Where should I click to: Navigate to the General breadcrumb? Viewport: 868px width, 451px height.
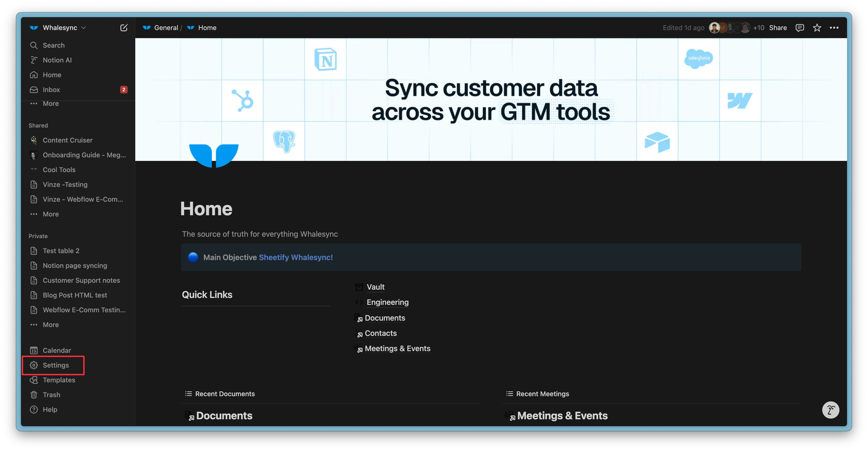[x=166, y=28]
